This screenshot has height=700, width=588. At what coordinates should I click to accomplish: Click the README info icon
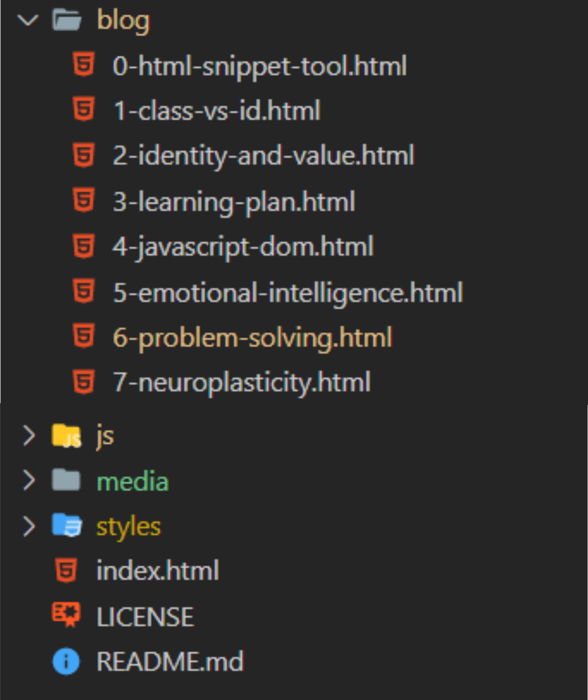click(x=66, y=661)
